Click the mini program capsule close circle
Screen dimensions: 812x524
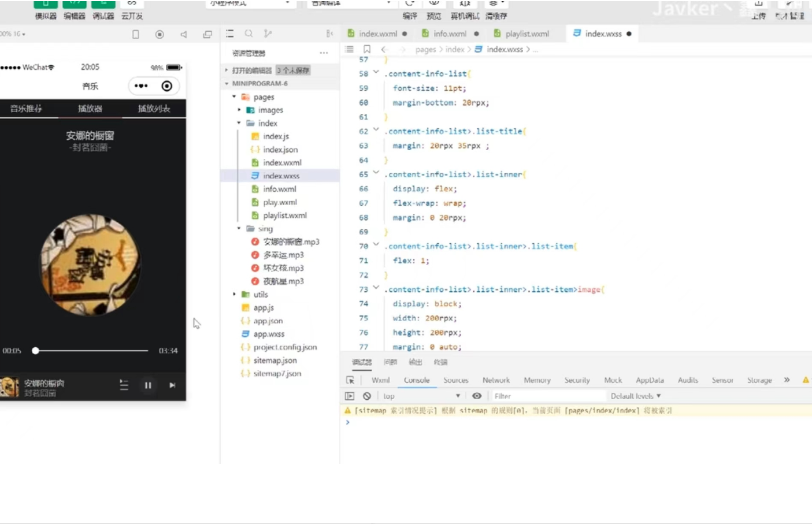[x=167, y=86]
